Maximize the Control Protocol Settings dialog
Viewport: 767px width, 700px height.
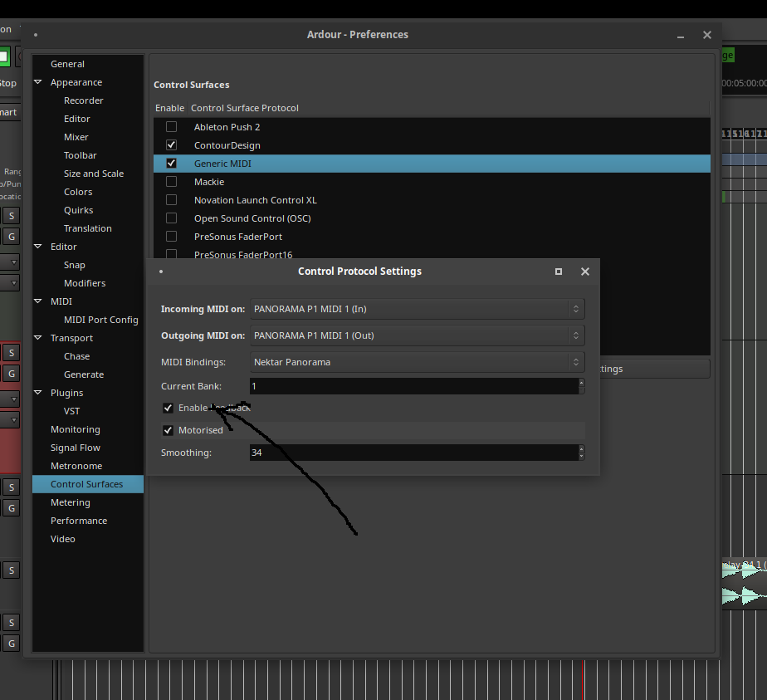[x=559, y=272]
